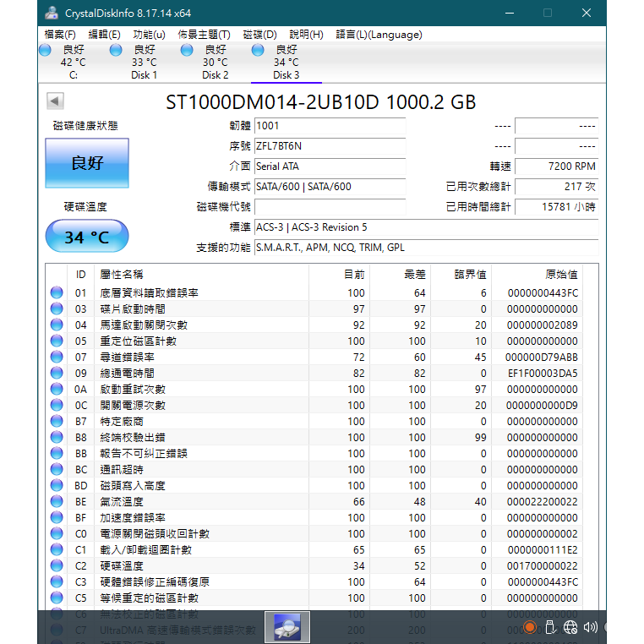644x644 pixels.
Task: Click status orb for attribute BC 通訊超時
Action: tap(57, 469)
